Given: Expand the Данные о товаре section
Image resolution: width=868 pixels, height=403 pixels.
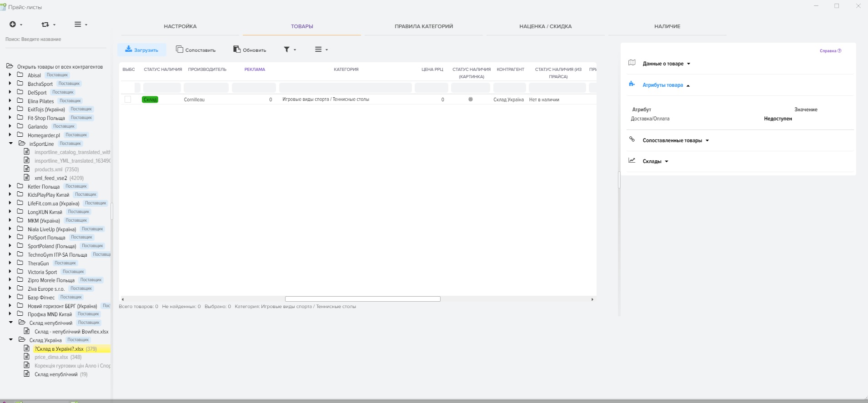Looking at the screenshot, I should point(667,64).
